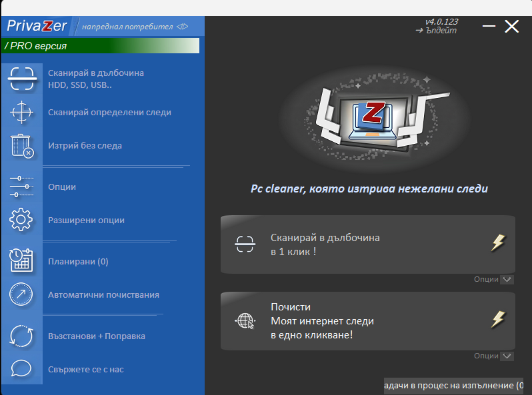The image size is (532, 395).
Task: Click the 'Почисти Моят интернет следи' card
Action: pos(368,321)
